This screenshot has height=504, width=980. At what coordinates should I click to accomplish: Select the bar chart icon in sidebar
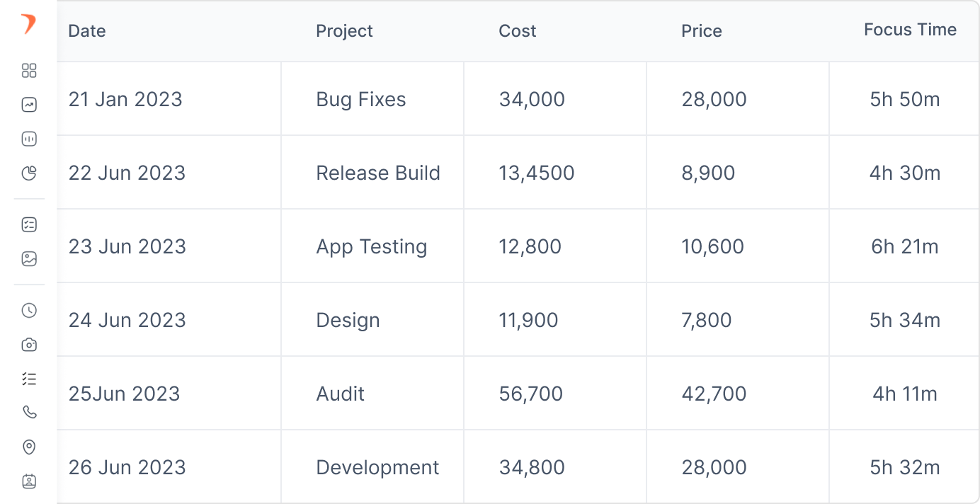point(29,139)
